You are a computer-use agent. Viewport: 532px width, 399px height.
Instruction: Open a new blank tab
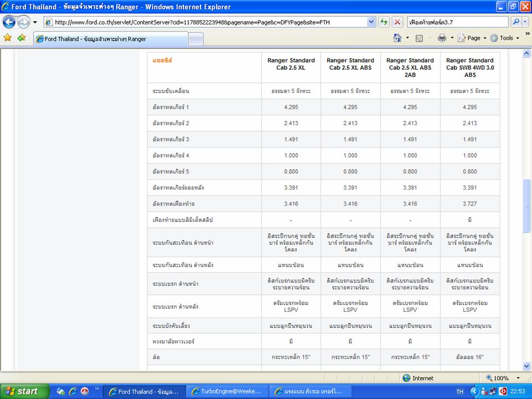tap(196, 39)
